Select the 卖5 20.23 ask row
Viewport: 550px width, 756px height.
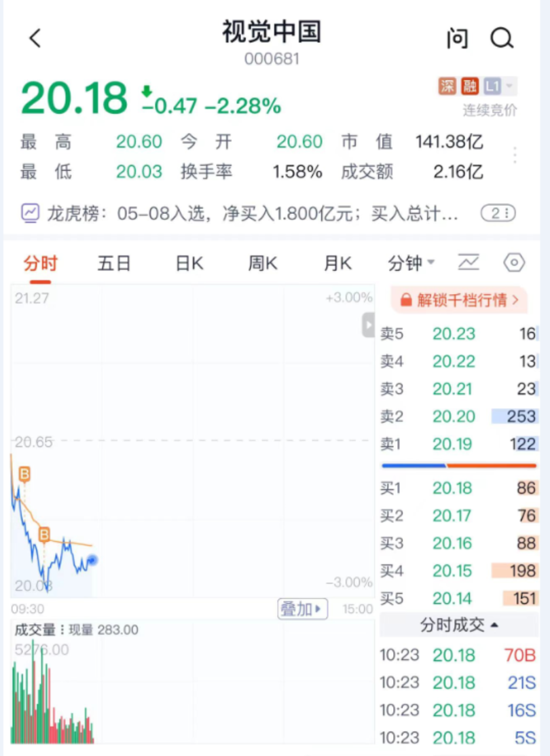coord(458,334)
